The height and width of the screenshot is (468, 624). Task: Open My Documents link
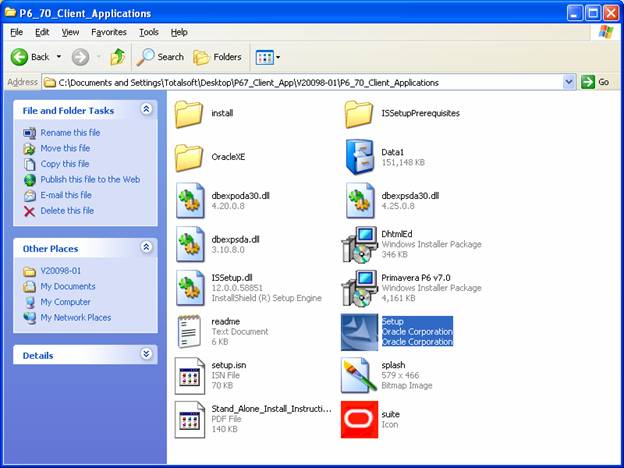click(x=68, y=287)
